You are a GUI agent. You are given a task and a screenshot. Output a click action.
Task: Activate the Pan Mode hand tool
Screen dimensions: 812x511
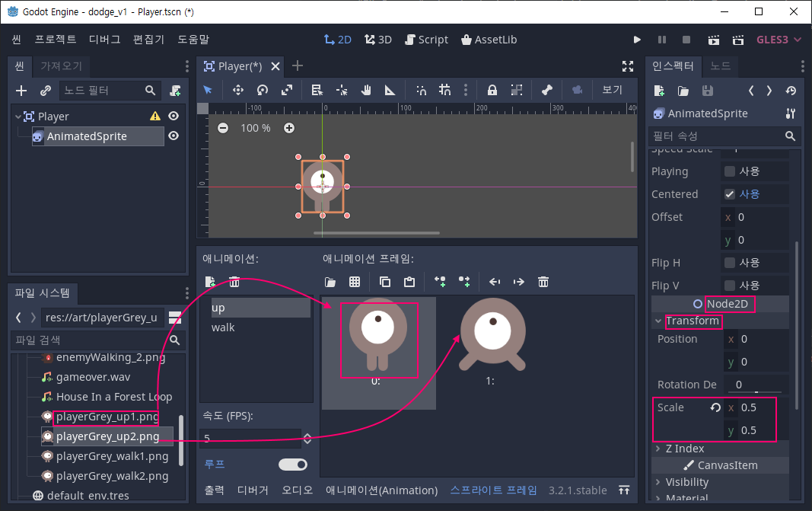click(x=366, y=90)
